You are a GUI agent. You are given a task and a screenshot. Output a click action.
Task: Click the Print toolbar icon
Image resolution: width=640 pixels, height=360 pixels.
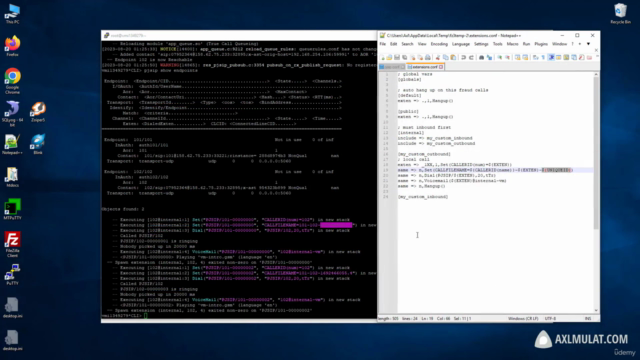click(428, 58)
